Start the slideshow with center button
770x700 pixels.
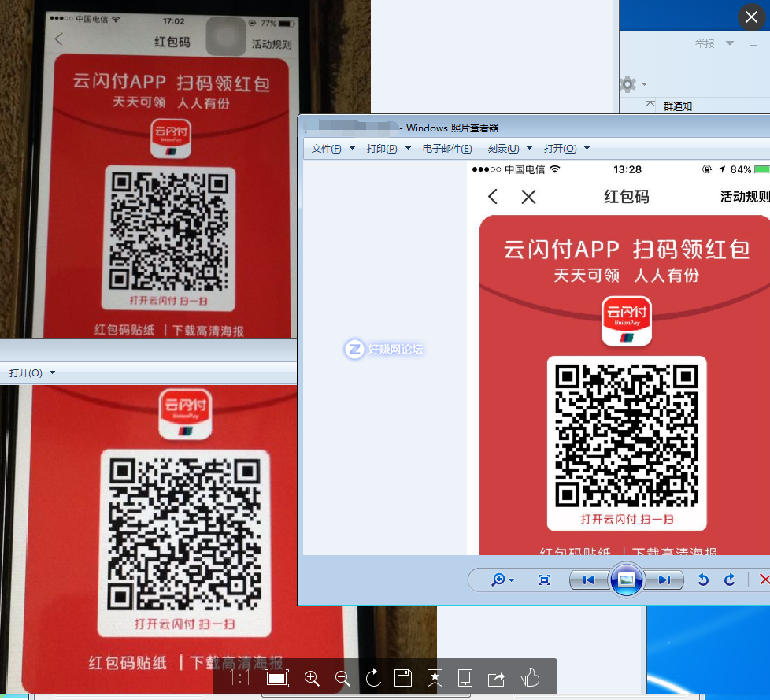coord(626,580)
